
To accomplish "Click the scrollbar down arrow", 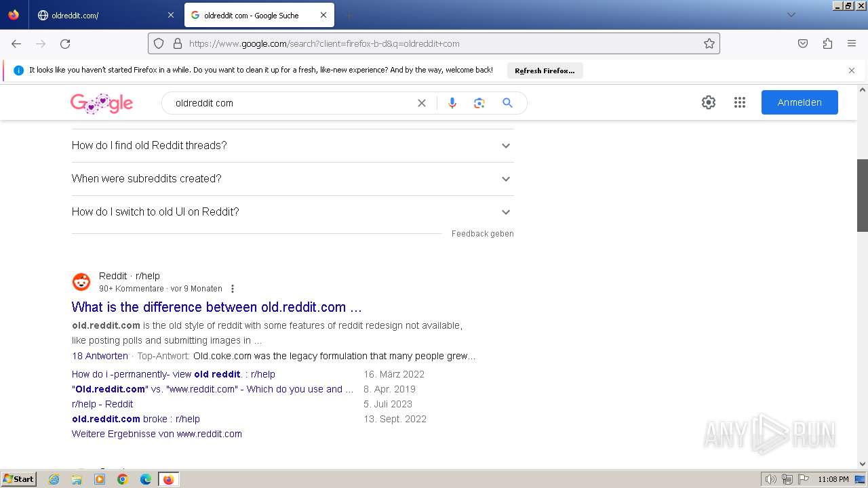I will point(863,464).
